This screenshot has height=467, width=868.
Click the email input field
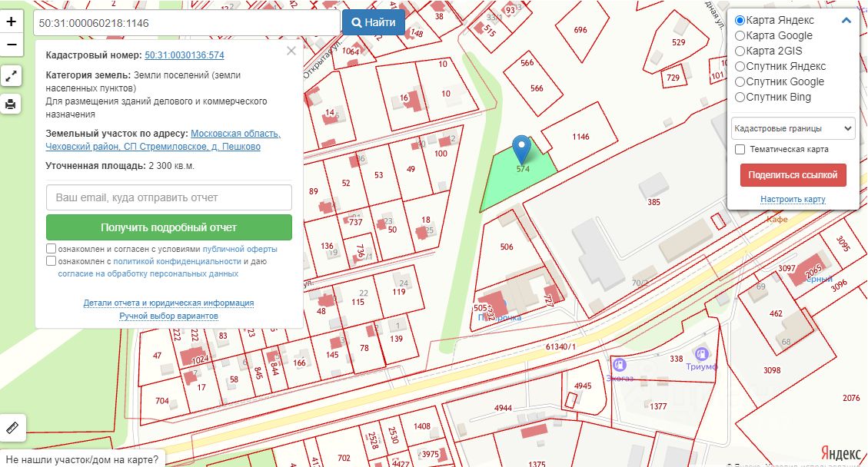click(168, 197)
